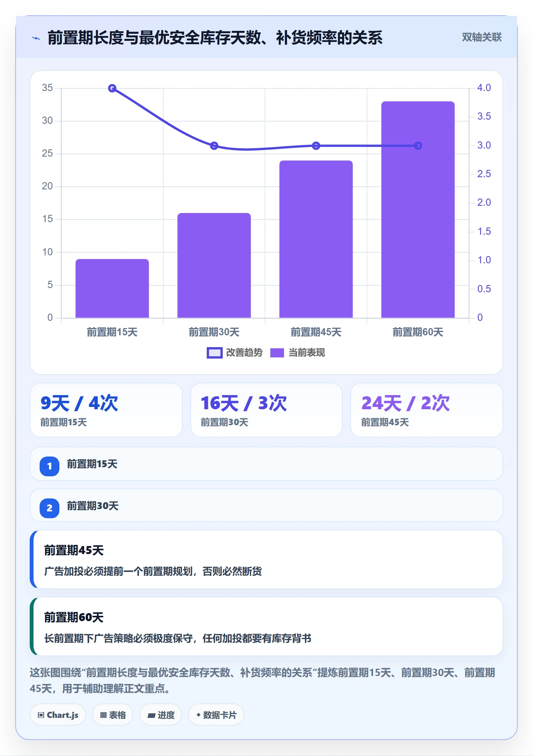Click the line point on 前置期45天 bar

tap(316, 146)
